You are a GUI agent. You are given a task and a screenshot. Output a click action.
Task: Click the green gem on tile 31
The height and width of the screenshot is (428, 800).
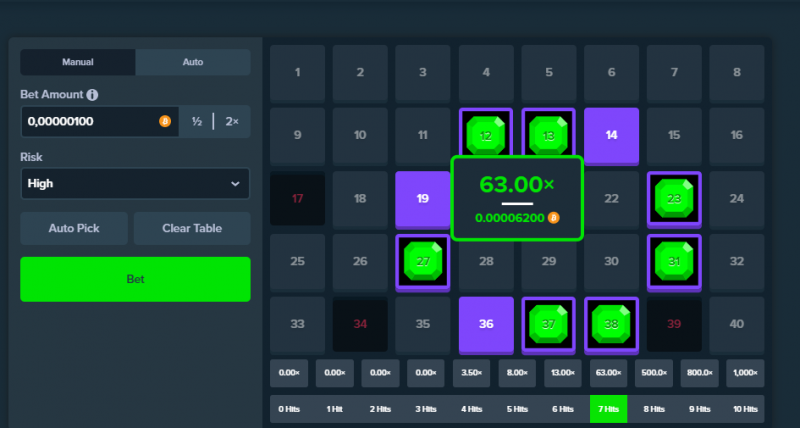coord(674,261)
